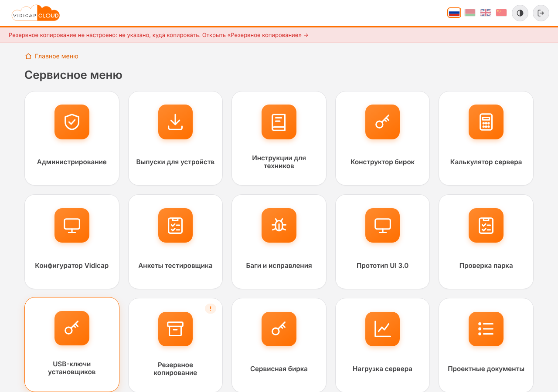The image size is (558, 392).
Task: Open the USB-ключи установщиков tile
Action: pyautogui.click(x=72, y=345)
